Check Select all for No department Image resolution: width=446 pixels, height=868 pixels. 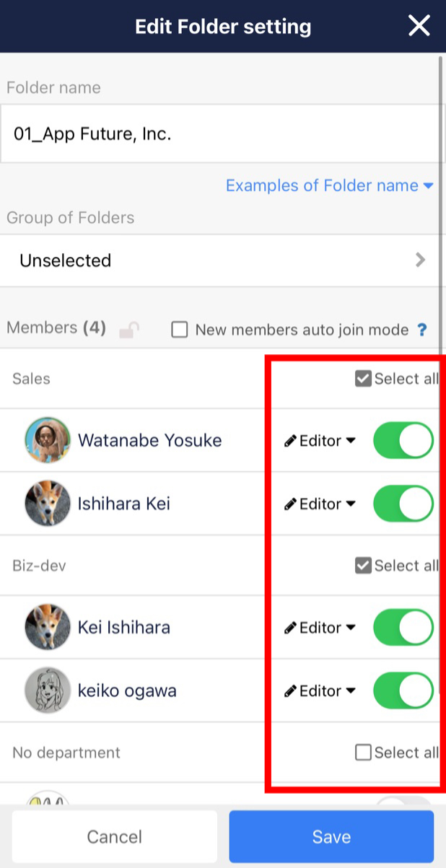(x=362, y=752)
